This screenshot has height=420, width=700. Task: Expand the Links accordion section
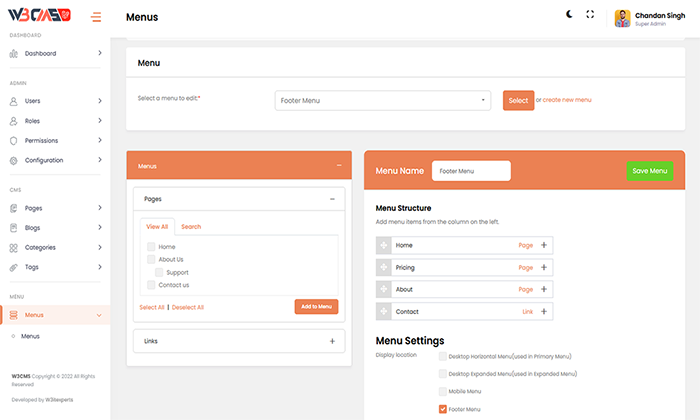coord(332,341)
